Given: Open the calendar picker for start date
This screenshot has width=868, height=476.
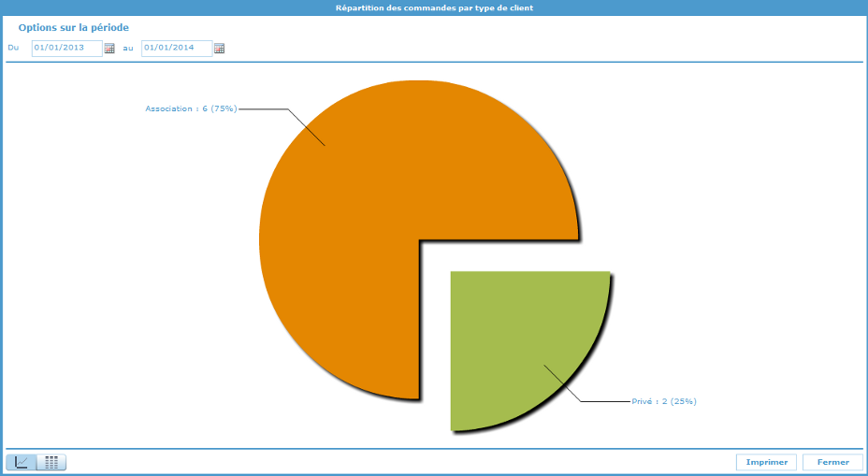Looking at the screenshot, I should coord(109,48).
